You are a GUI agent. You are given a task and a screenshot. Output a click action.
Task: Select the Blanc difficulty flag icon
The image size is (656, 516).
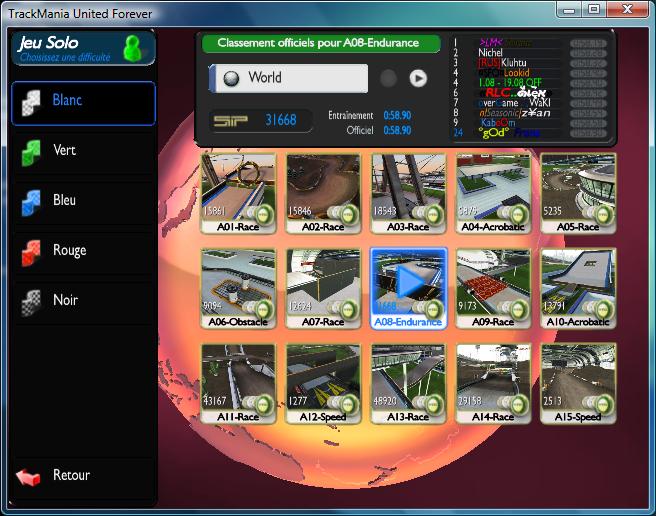(33, 103)
